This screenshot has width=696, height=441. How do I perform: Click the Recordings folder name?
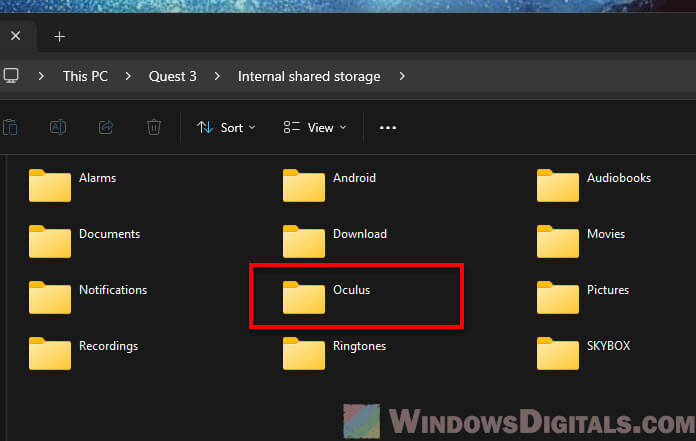108,346
